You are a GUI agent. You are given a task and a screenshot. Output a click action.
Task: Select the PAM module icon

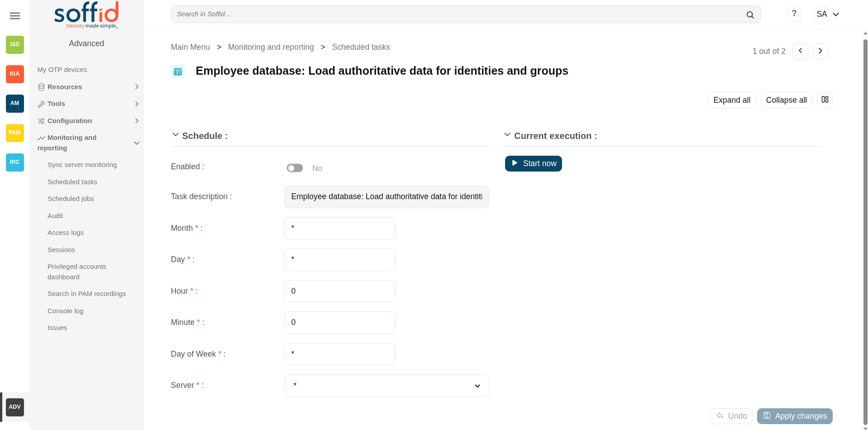point(15,133)
